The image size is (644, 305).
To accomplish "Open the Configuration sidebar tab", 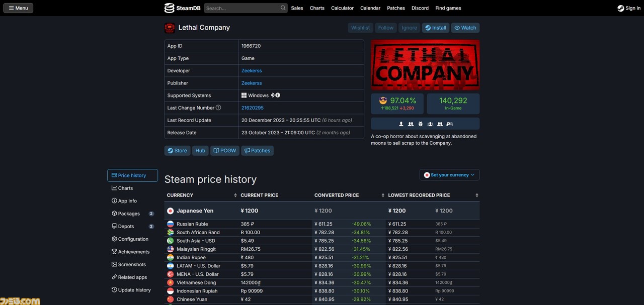I will 132,239.
